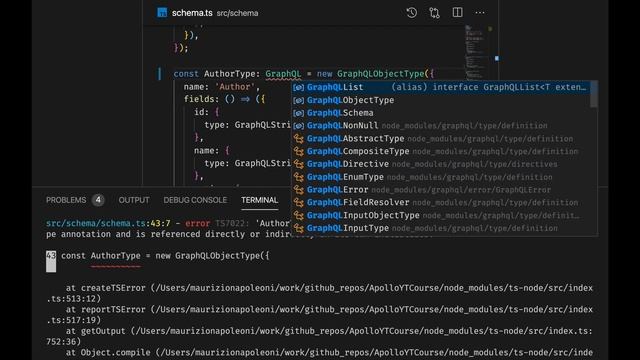Click the type icon beside GraphQLInputType
The image size is (640, 360).
pos(299,229)
